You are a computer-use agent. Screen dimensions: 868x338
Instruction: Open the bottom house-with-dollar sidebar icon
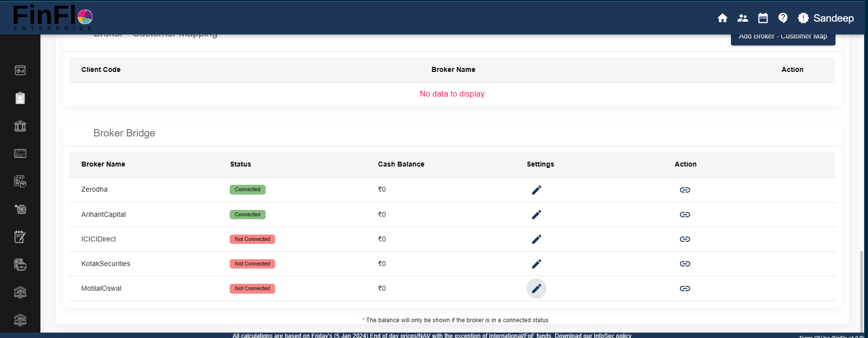[x=20, y=320]
